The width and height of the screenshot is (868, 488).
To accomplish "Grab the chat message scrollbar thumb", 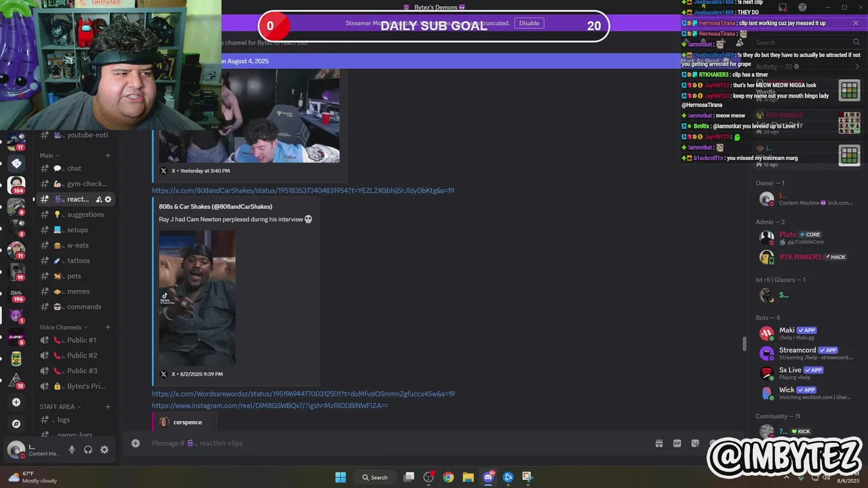I will [x=745, y=344].
